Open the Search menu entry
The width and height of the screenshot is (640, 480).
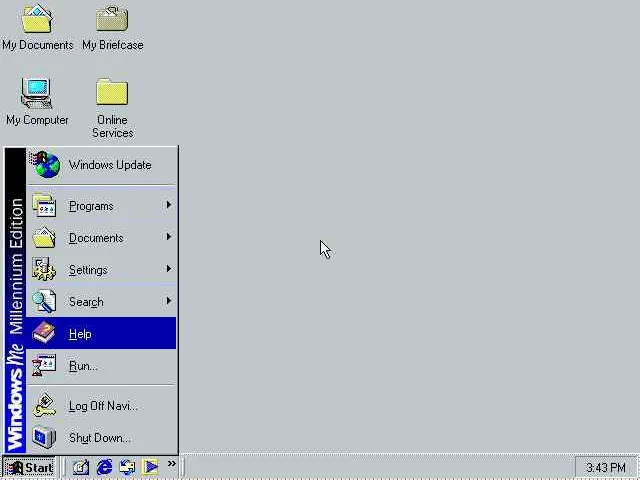click(101, 301)
